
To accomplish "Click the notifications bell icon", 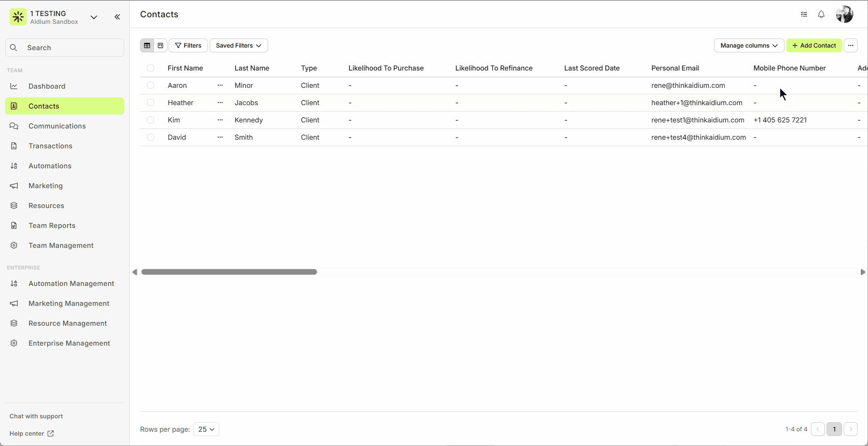I will click(821, 15).
